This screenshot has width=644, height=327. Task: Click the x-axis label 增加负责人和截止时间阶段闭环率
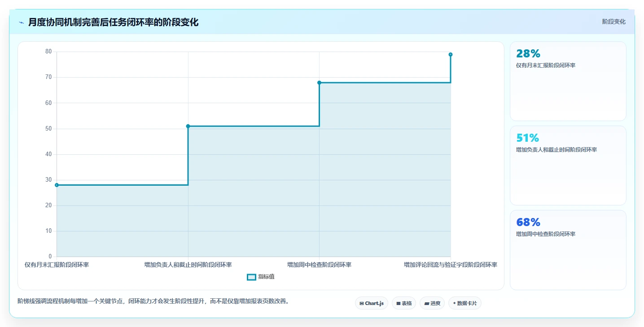click(188, 265)
